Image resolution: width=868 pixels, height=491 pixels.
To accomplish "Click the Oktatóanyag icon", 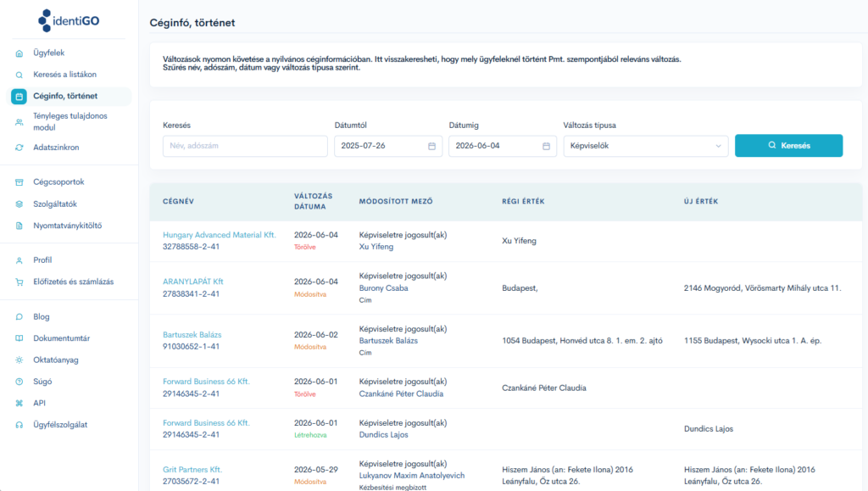I will [x=19, y=360].
